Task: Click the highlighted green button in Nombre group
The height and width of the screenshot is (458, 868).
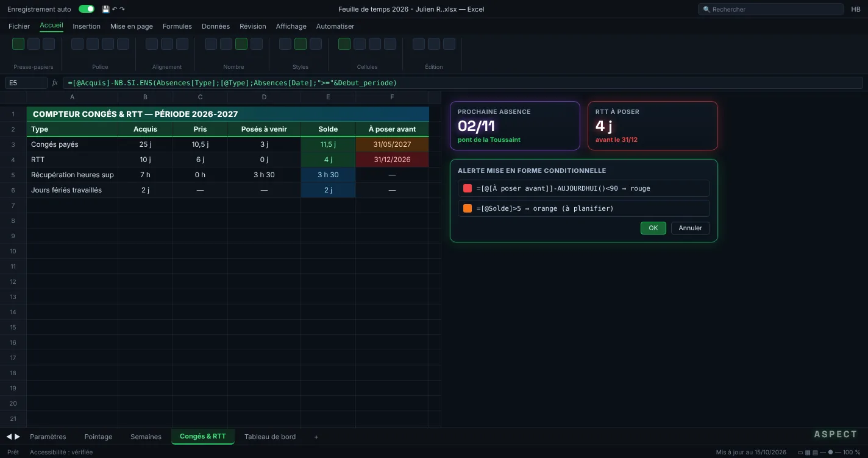Action: click(x=241, y=44)
